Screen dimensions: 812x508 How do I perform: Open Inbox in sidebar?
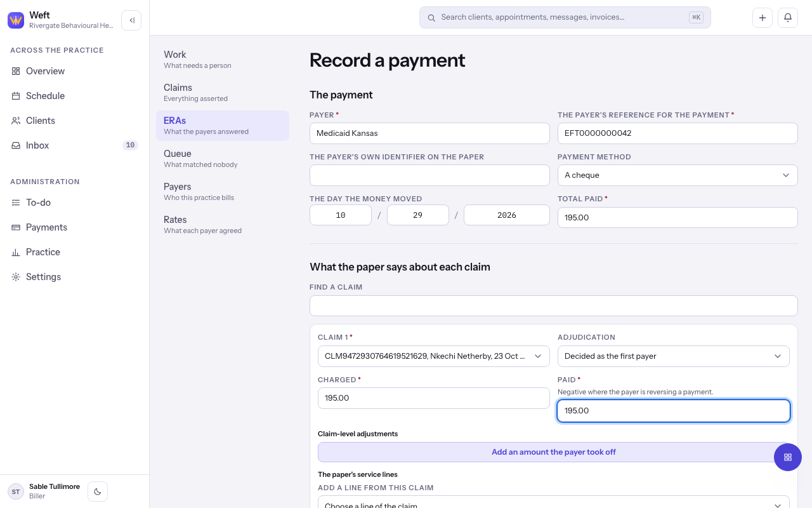pyautogui.click(x=75, y=145)
